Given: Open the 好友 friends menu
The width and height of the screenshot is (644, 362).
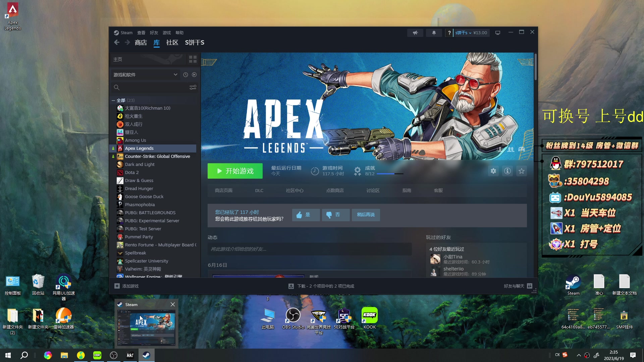Looking at the screenshot, I should 154,33.
